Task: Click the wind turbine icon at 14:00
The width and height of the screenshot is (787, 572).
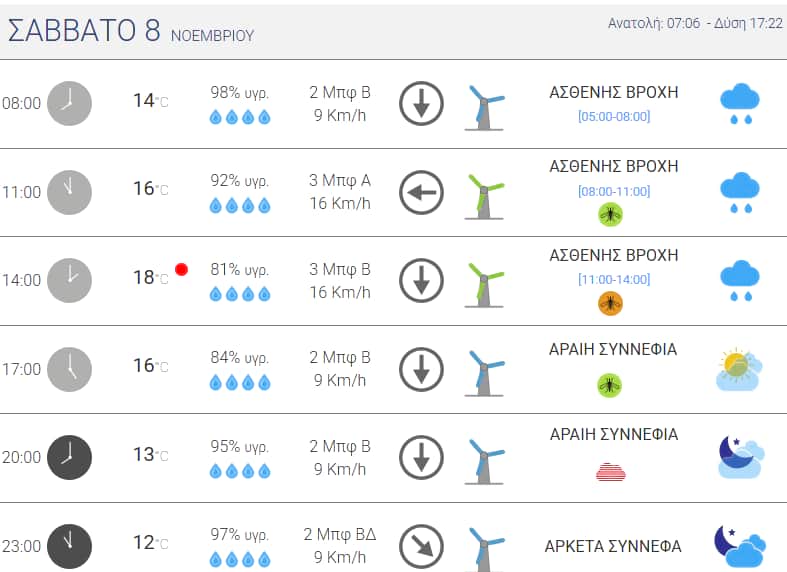Action: [485, 281]
